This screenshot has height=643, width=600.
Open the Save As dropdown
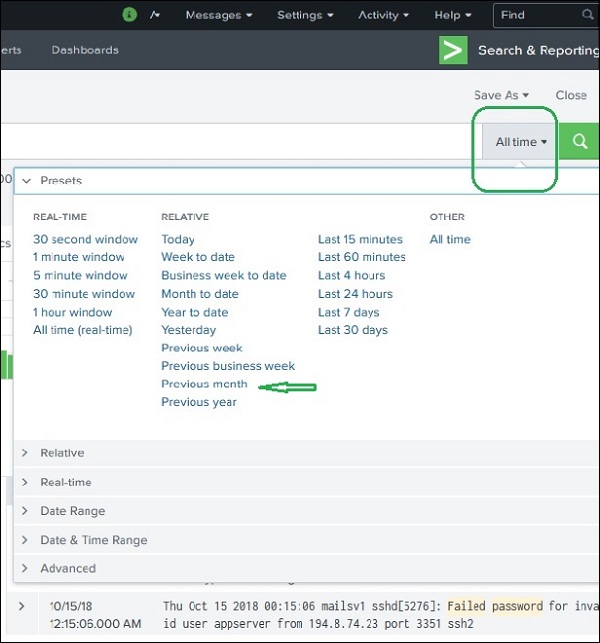[x=501, y=95]
